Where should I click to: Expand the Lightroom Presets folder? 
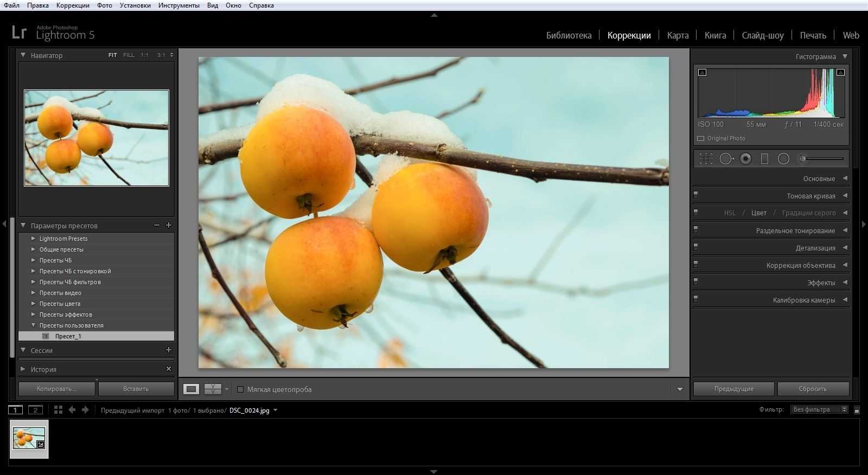(33, 239)
